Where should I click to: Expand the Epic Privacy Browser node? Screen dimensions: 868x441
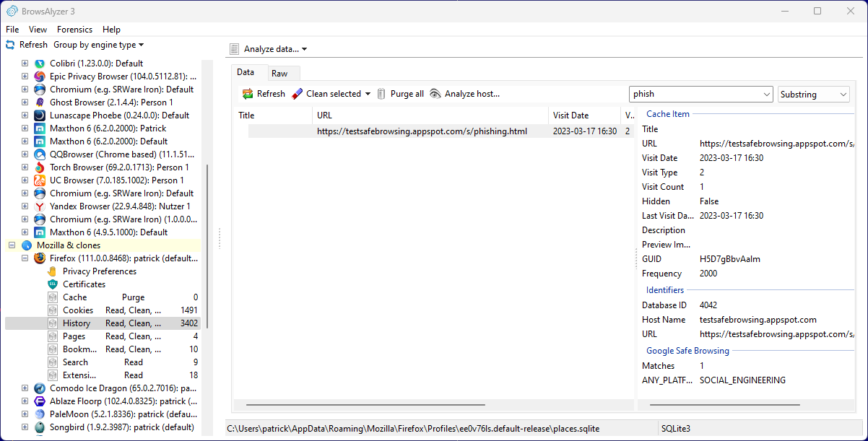point(25,77)
